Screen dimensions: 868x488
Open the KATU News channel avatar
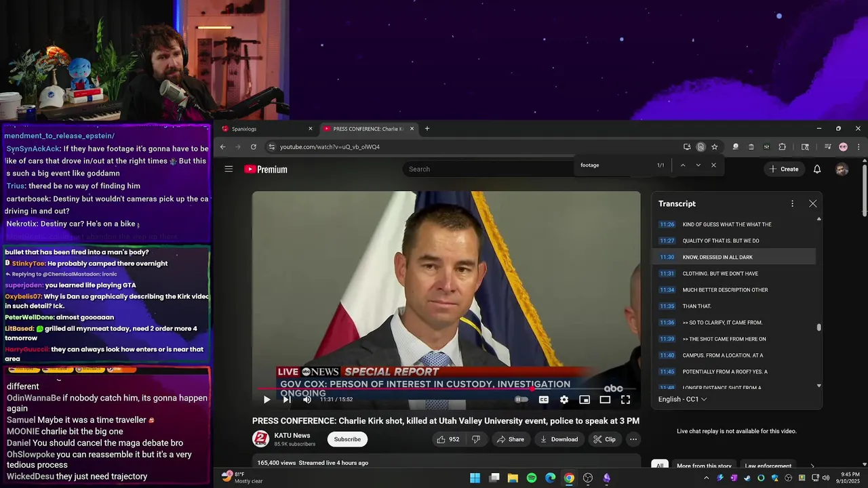(x=260, y=439)
